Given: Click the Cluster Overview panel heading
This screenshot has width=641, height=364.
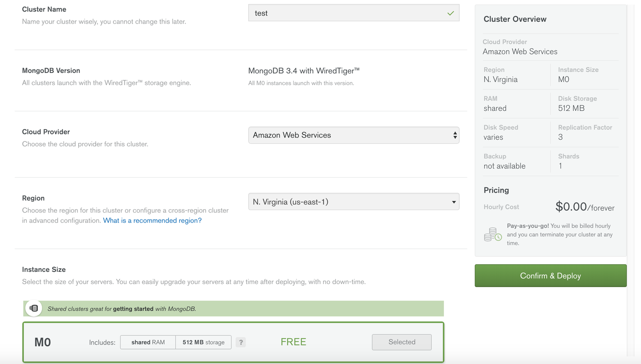Looking at the screenshot, I should pos(515,19).
